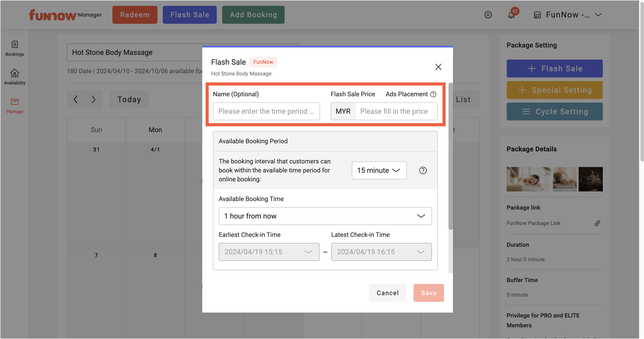Go to Availability in sidebar

click(x=15, y=77)
